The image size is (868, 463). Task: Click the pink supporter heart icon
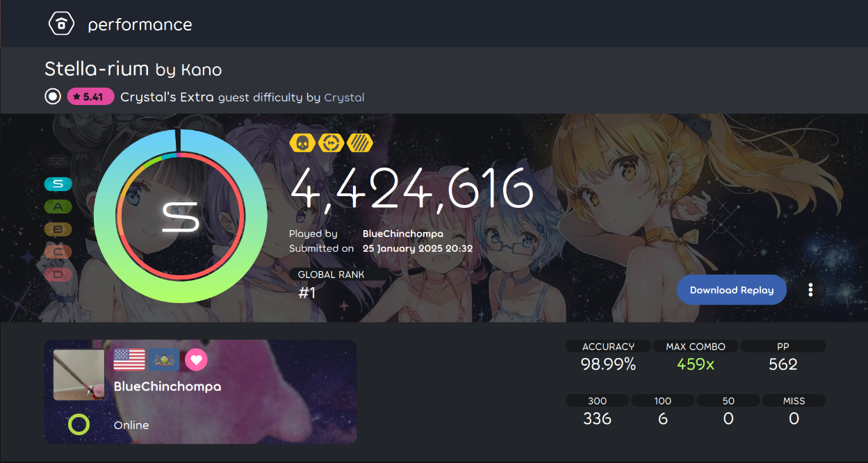tap(196, 360)
